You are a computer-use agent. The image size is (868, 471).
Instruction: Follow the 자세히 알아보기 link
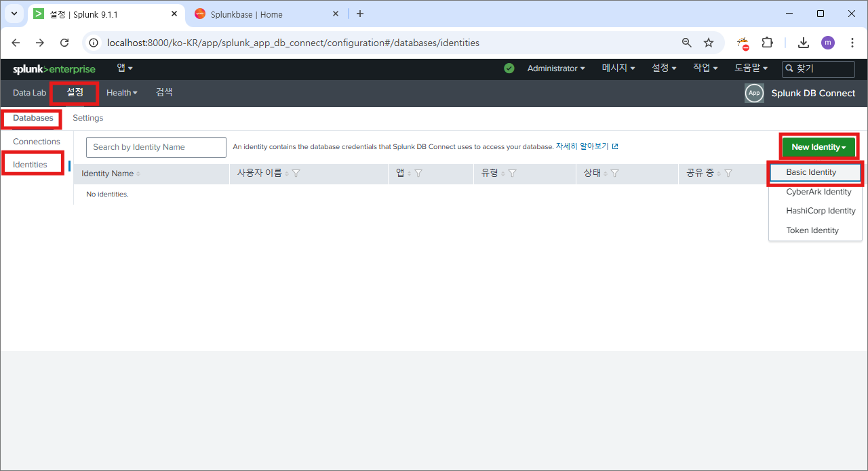click(582, 146)
